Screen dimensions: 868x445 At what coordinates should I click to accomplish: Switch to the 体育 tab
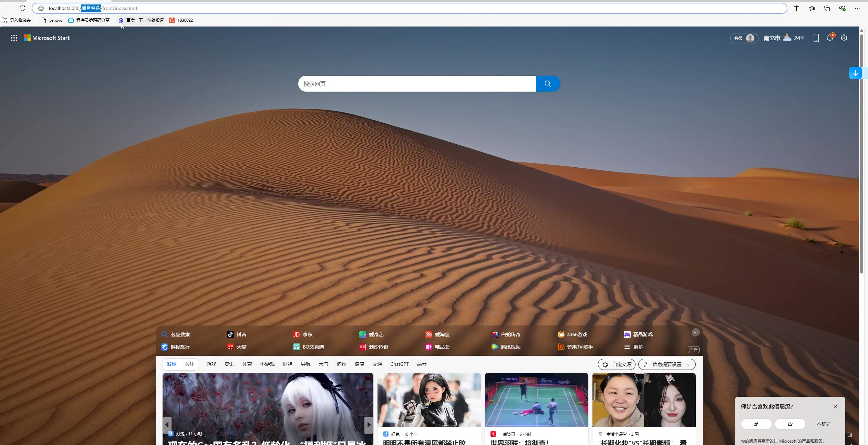pos(247,364)
